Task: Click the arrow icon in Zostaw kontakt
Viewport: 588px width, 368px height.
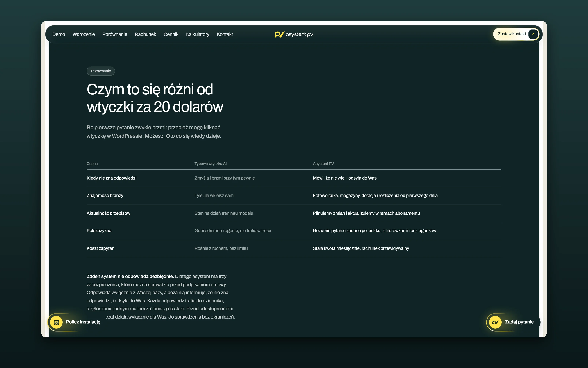Action: 533,34
